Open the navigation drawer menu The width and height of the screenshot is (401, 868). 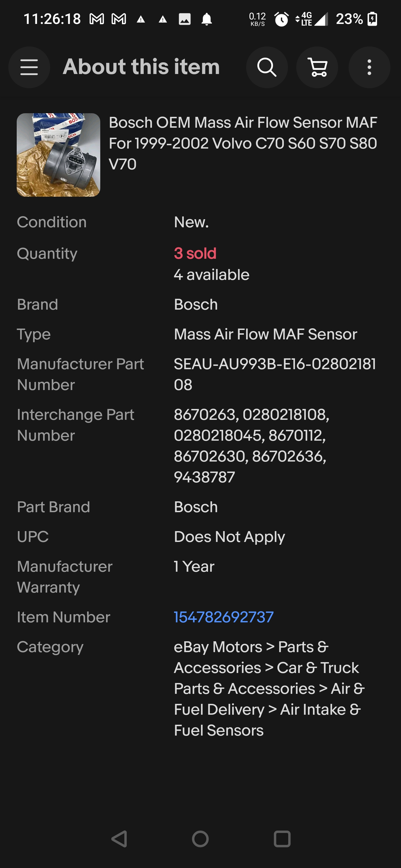(29, 67)
